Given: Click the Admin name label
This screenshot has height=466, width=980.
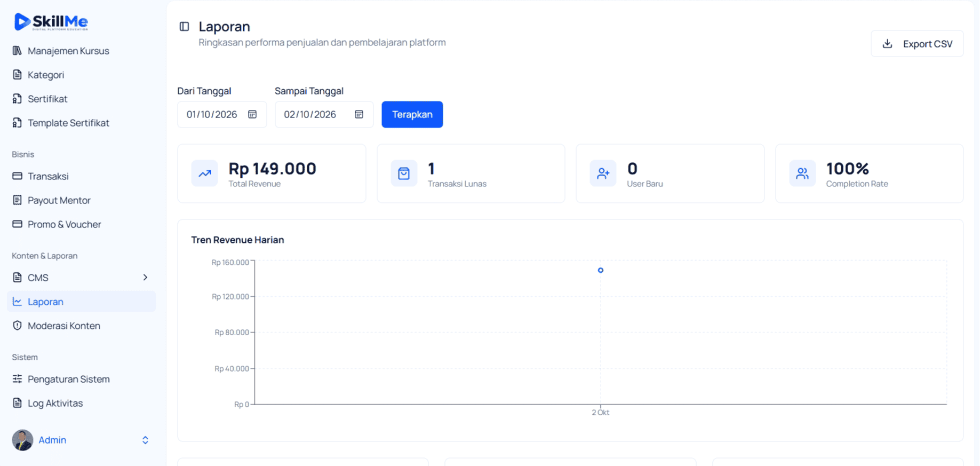Looking at the screenshot, I should (52, 440).
